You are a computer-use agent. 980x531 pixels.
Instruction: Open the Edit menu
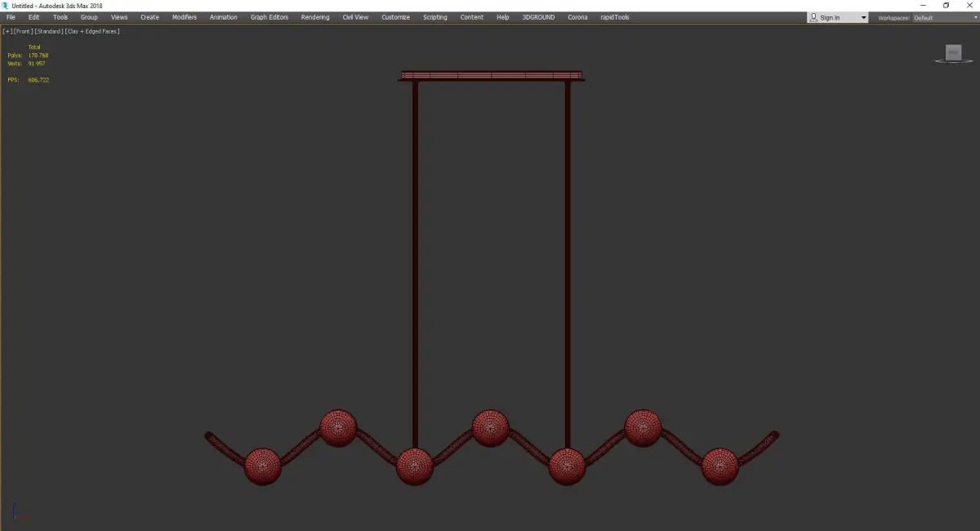(x=33, y=17)
